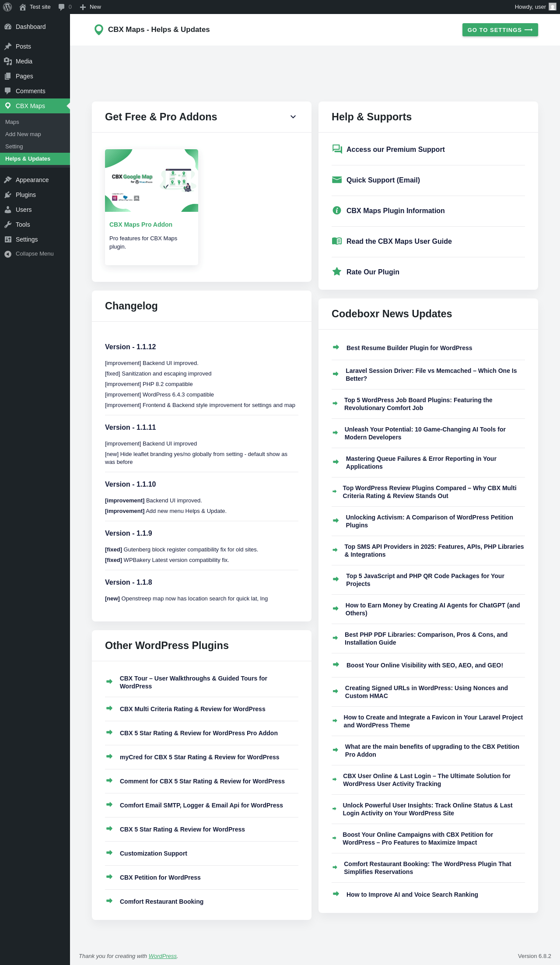The height and width of the screenshot is (965, 560).
Task: Open Top 5 WordPress Job Board Plugins article
Action: [x=418, y=404]
